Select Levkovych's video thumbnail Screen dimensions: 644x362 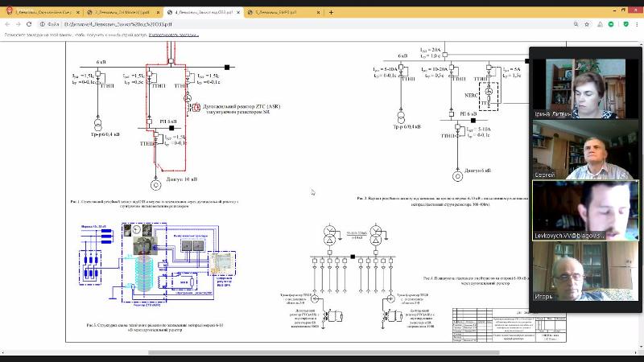tap(585, 211)
